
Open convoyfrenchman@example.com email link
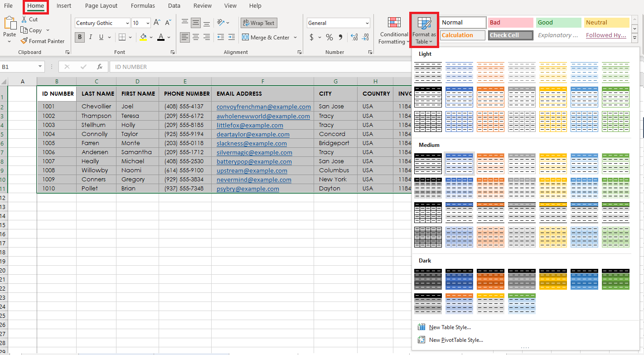[x=263, y=107]
